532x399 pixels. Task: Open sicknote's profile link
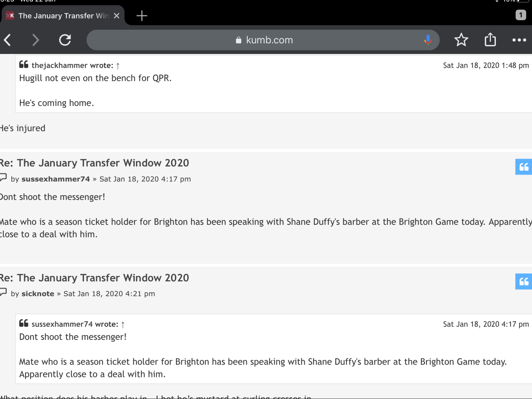38,294
